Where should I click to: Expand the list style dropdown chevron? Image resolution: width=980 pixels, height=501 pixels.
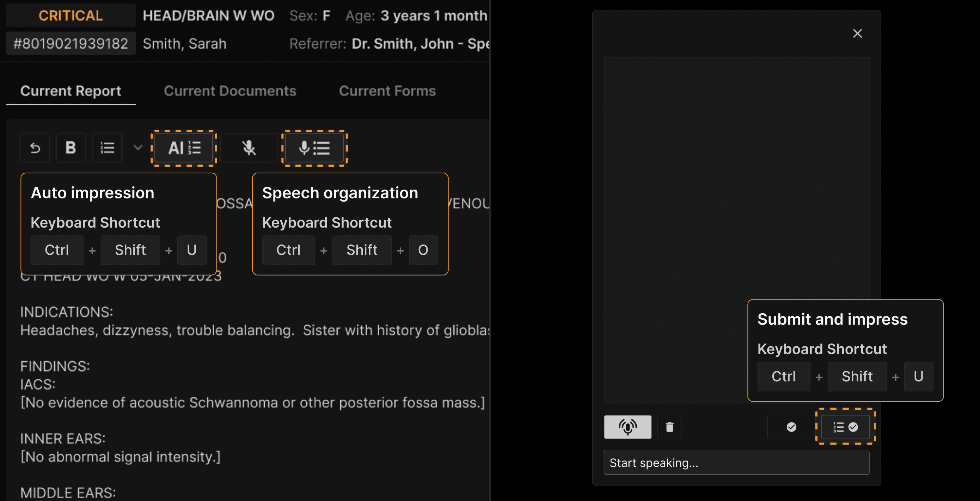(138, 148)
